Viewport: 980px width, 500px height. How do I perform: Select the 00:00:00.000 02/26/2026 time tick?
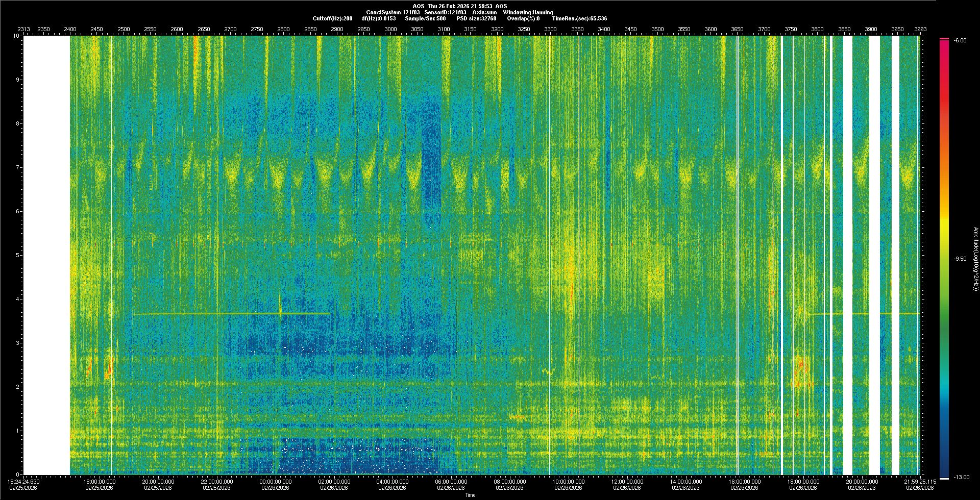276,484
